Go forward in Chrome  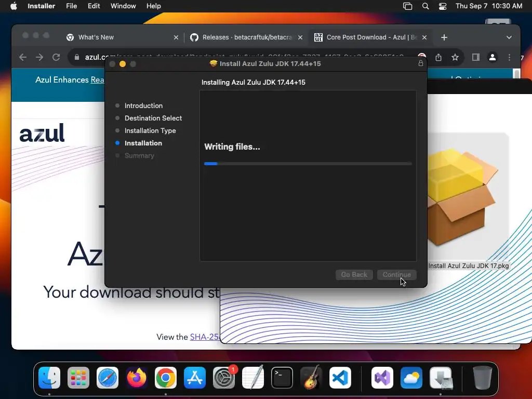tap(39, 57)
